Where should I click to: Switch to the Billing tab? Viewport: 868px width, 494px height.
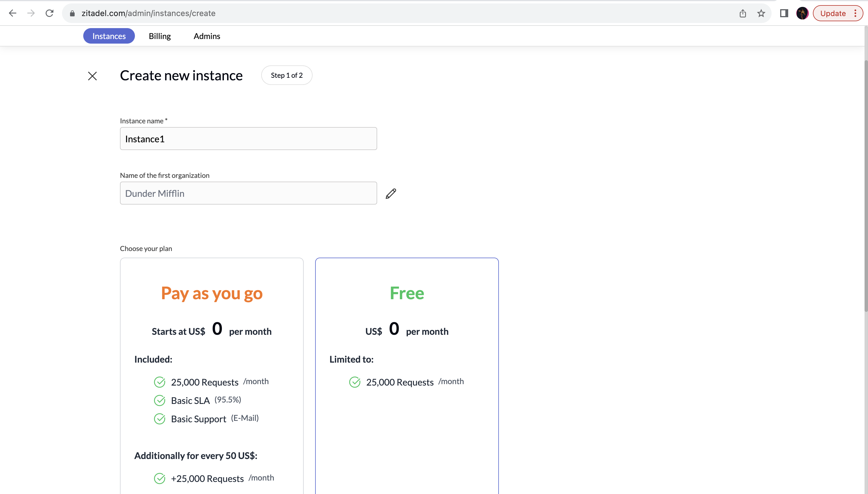(x=160, y=36)
